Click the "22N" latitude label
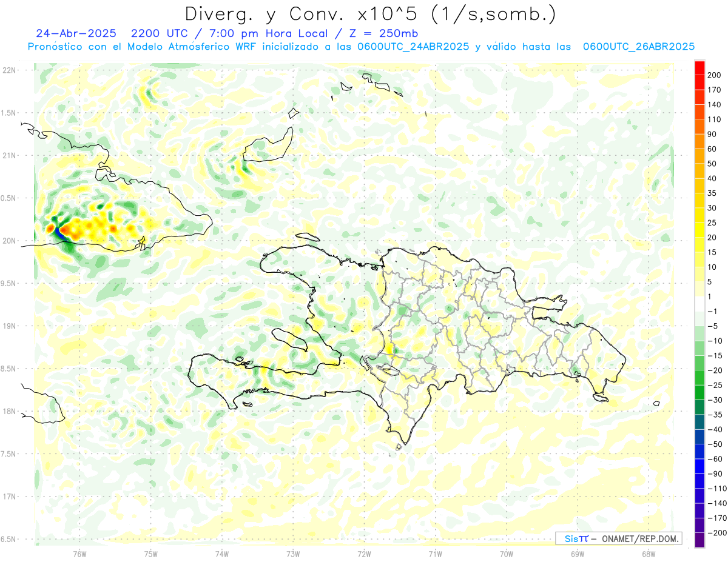The image size is (728, 562). [8, 70]
